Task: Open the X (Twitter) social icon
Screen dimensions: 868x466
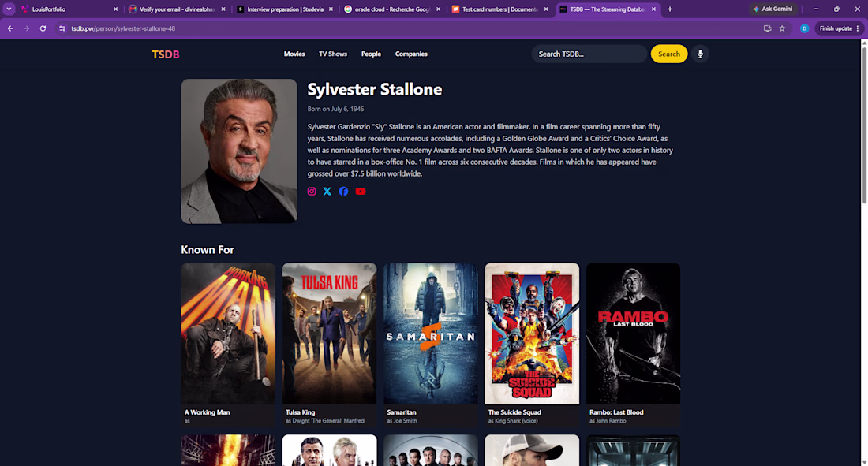Action: (327, 191)
